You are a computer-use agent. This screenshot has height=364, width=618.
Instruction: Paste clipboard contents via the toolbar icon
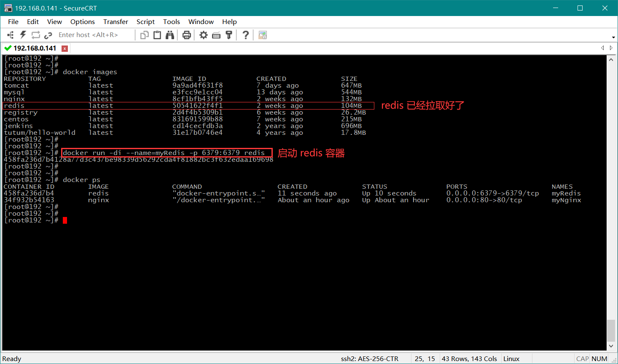(157, 35)
